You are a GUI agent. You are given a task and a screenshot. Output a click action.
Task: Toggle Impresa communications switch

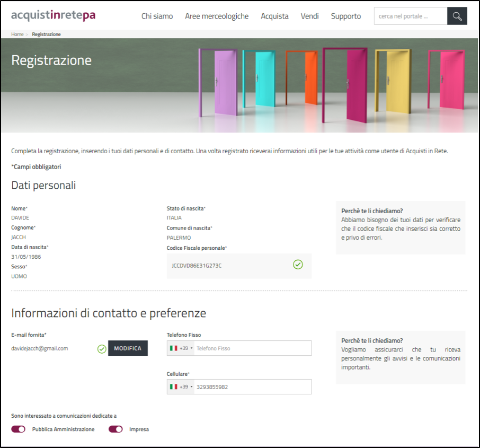(115, 429)
